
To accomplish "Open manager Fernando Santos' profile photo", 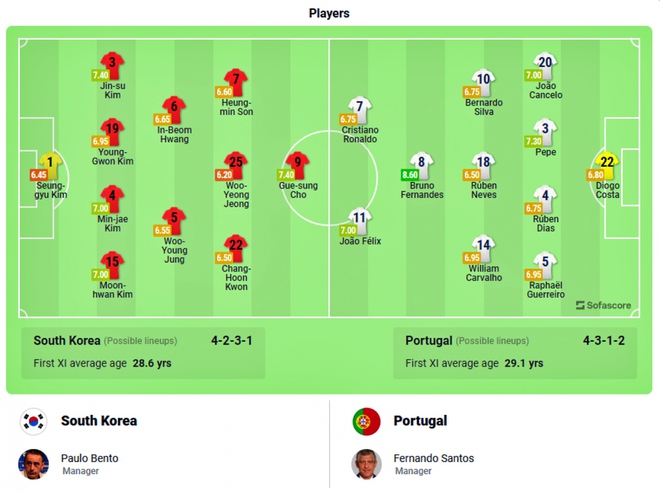I will (366, 465).
